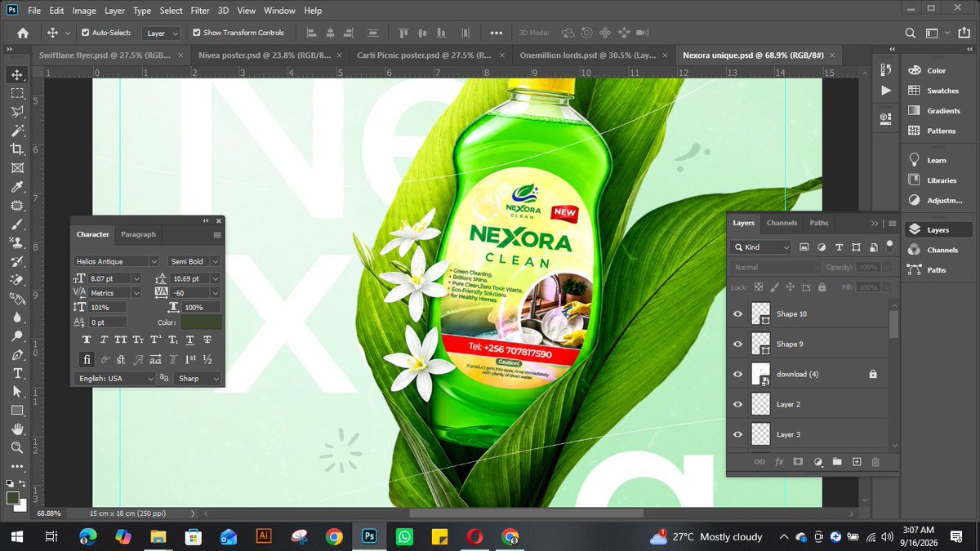Select the Horizontal Type tool
This screenshot has width=980, height=551.
click(16, 373)
